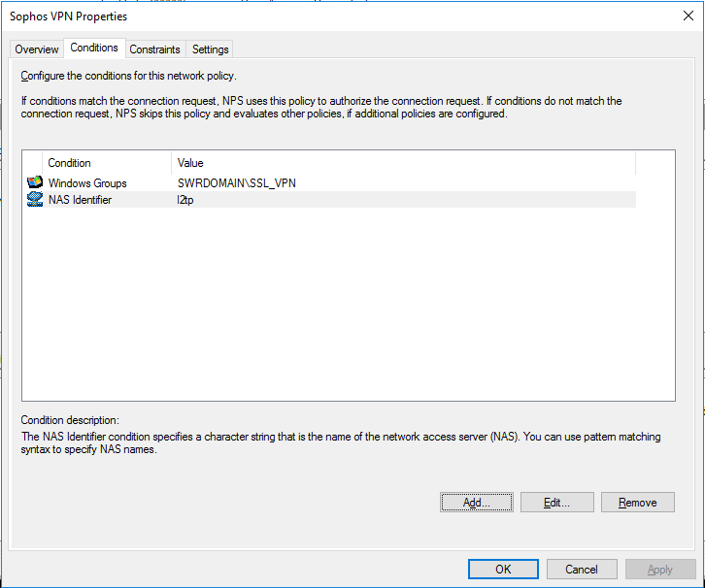The width and height of the screenshot is (705, 588).
Task: Click the SWRDOMAIN\SSL_VPN value
Action: (237, 182)
